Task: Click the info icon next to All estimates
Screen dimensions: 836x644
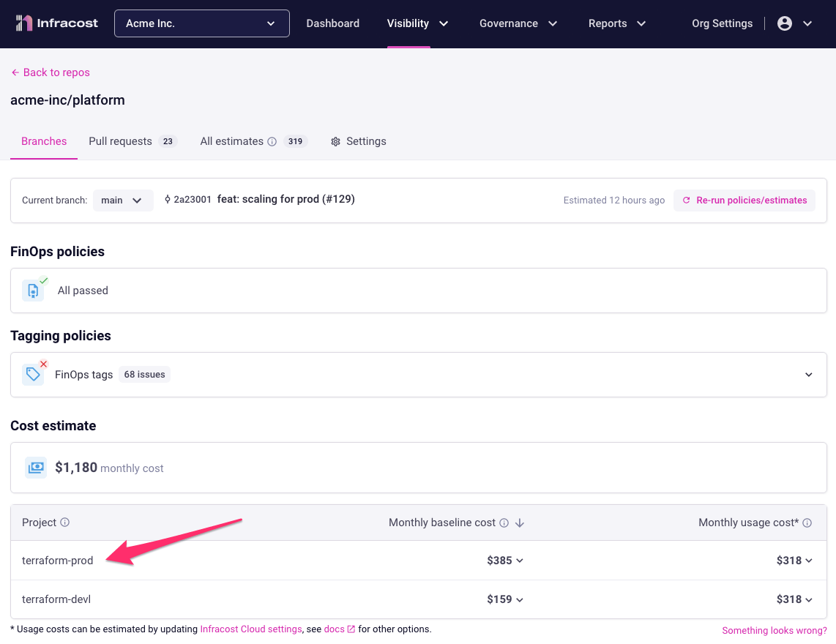Action: tap(272, 141)
